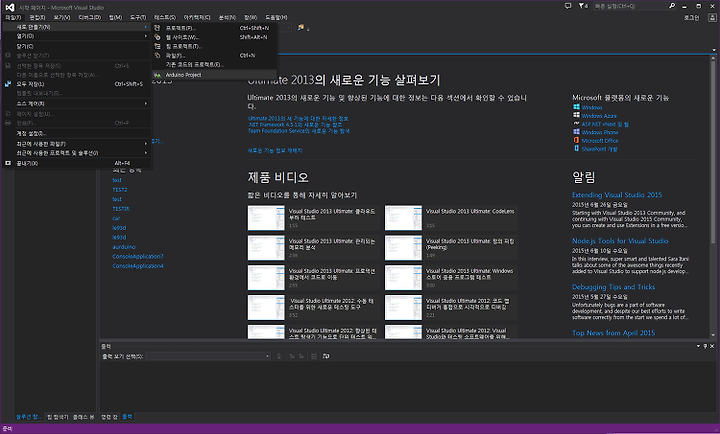Play the Visual Studio 2013 Ultimate Peeking video thumbnail

click(403, 248)
